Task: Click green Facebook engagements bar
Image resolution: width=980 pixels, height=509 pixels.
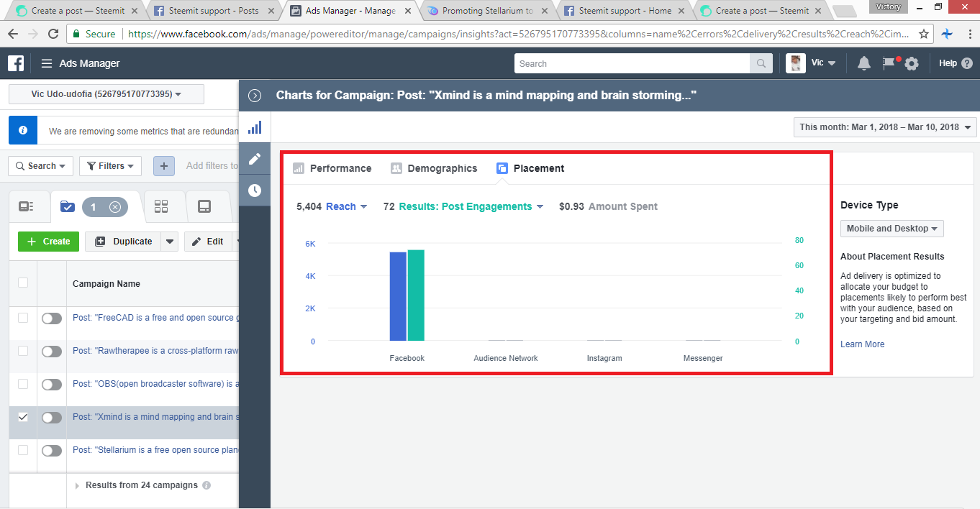Action: tap(416, 295)
